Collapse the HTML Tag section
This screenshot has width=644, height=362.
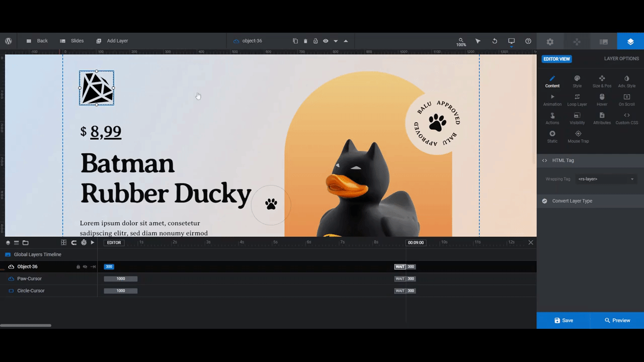590,160
